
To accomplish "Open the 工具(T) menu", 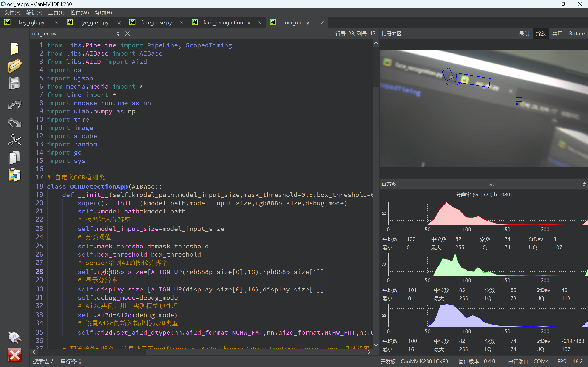I will (x=56, y=13).
